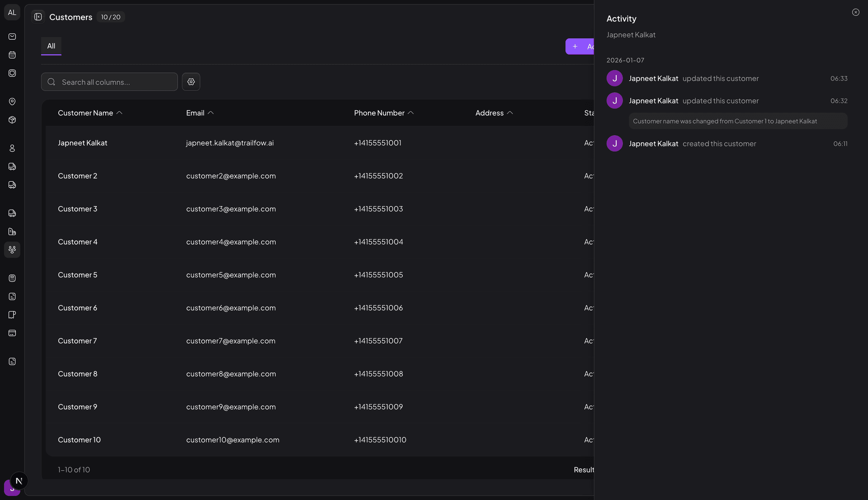Click the single person sidebar icon
Screen dimensions: 868x500
pyautogui.click(x=12, y=148)
